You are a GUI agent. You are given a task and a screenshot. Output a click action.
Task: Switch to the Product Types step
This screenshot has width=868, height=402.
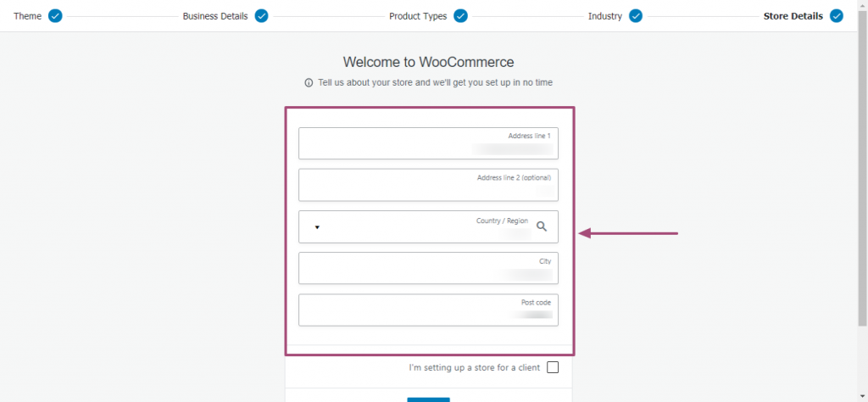418,16
